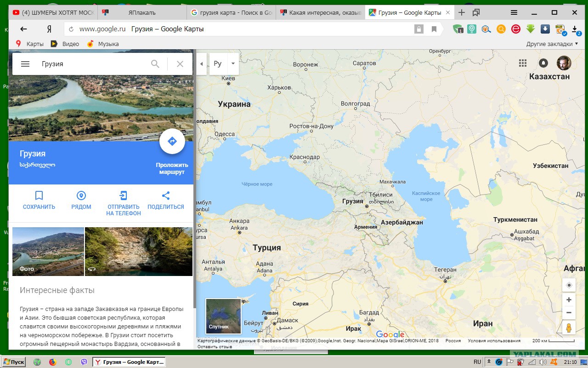
Task: Send to phone via Отправить на телефон
Action: [124, 196]
